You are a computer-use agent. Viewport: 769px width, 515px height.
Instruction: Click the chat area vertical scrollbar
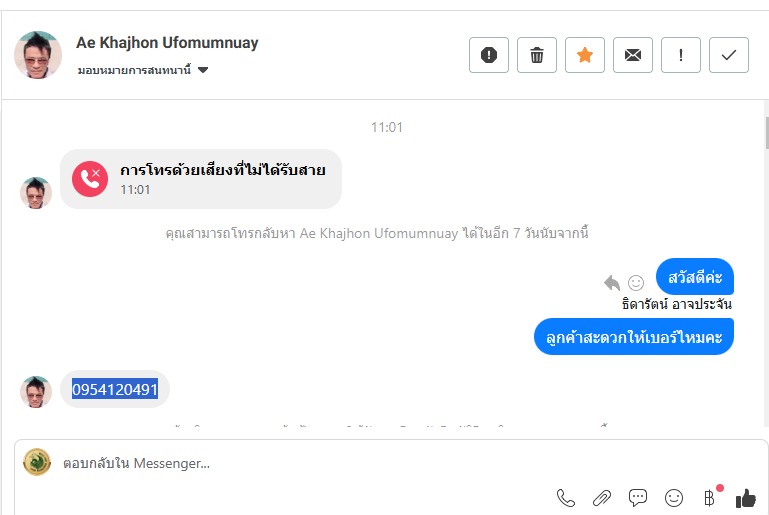tap(764, 129)
